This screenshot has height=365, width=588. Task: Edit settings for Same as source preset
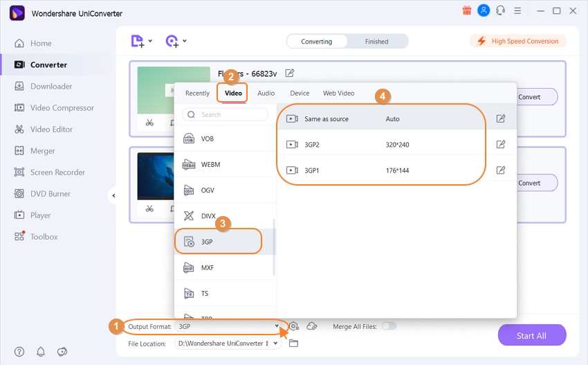coord(501,118)
